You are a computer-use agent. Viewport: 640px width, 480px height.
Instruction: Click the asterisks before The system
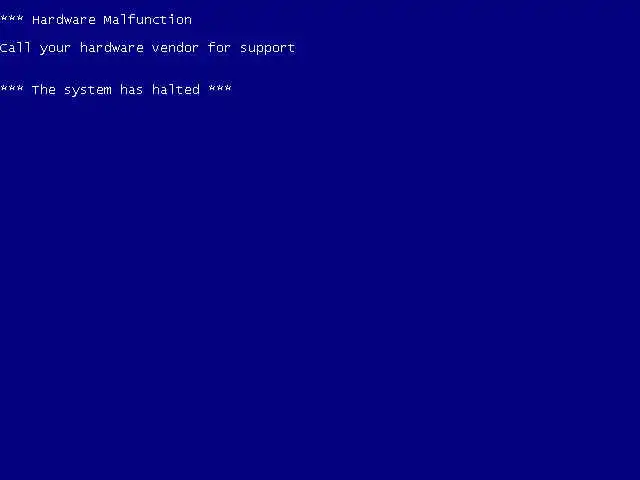(x=12, y=89)
